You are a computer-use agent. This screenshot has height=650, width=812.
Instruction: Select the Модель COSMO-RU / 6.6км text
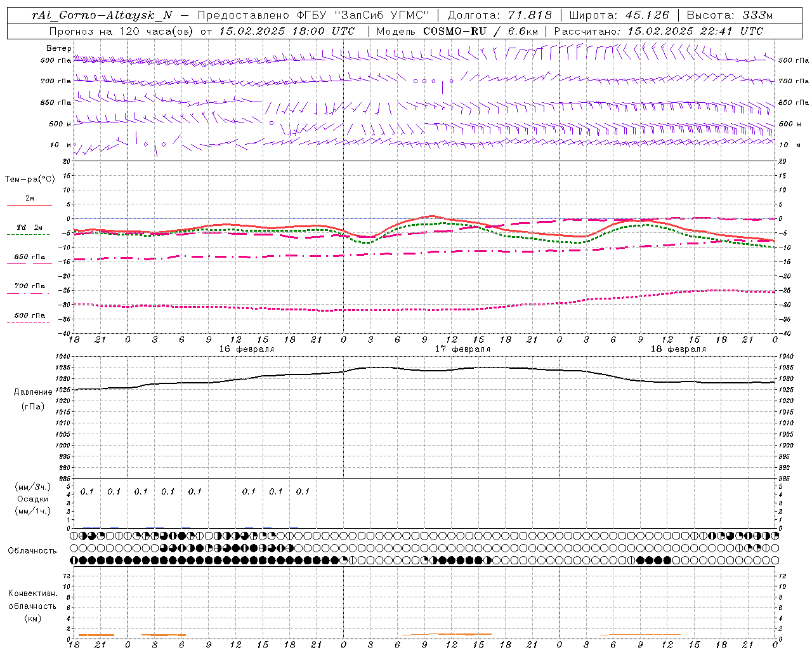[457, 31]
